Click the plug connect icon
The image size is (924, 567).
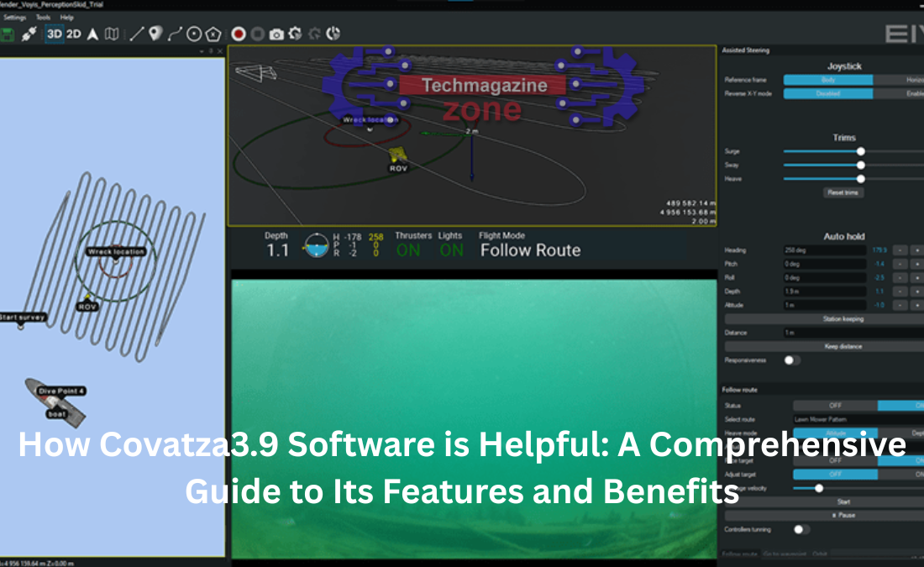click(29, 34)
